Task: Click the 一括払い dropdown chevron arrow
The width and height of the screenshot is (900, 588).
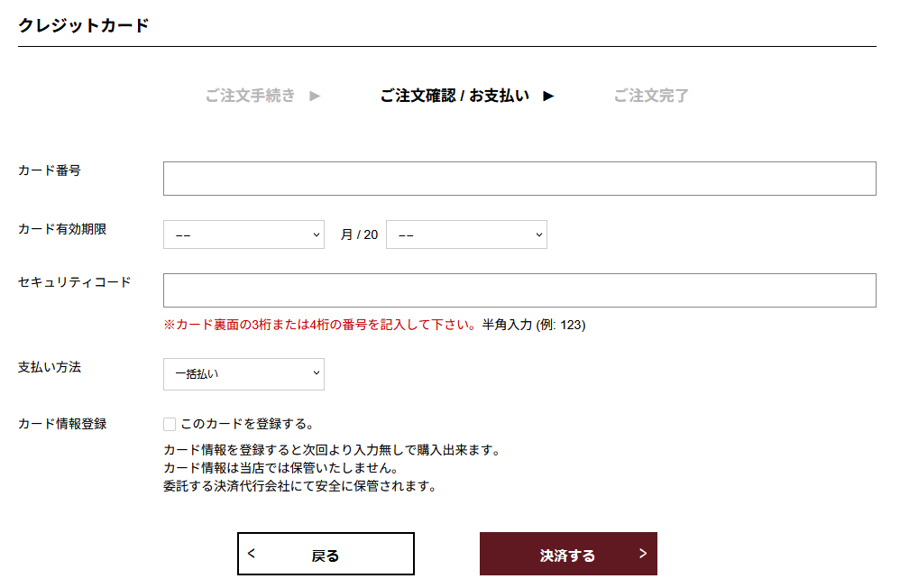Action: point(316,372)
